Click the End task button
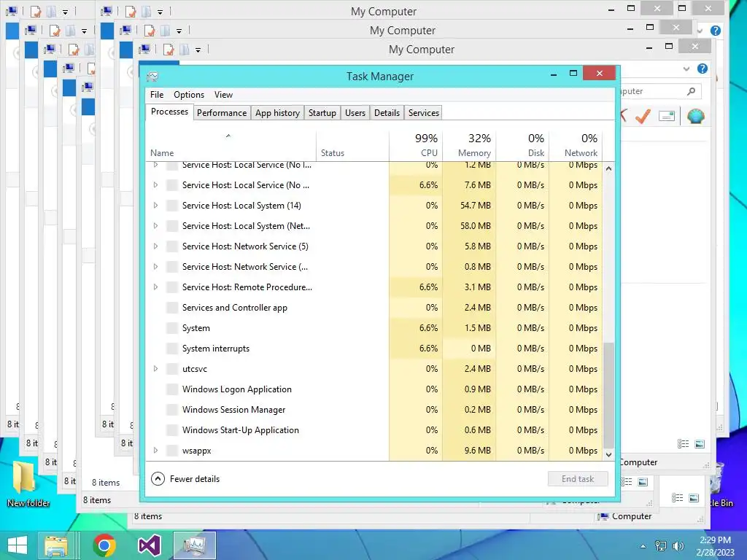Image resolution: width=747 pixels, height=560 pixels. [x=578, y=478]
